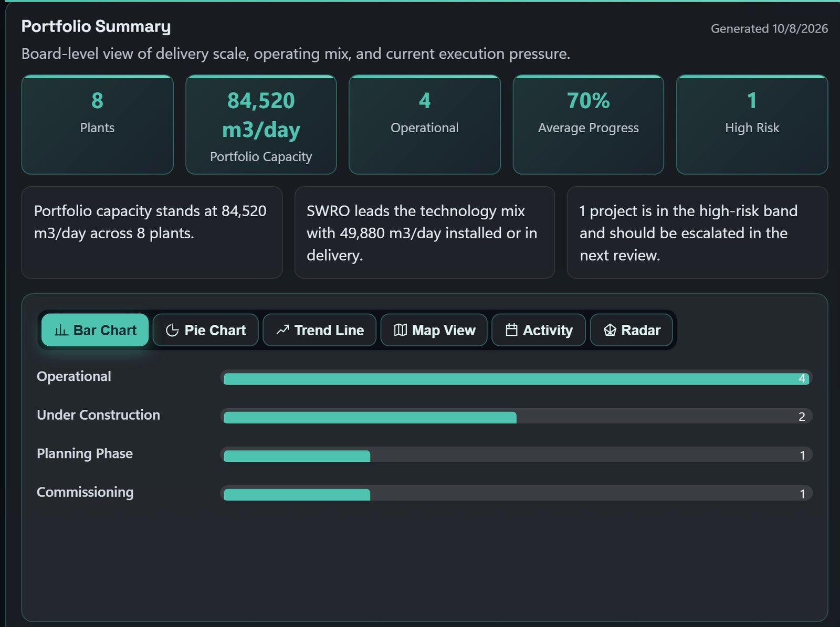840x627 pixels.
Task: Show the Activity tab label
Action: coord(548,330)
